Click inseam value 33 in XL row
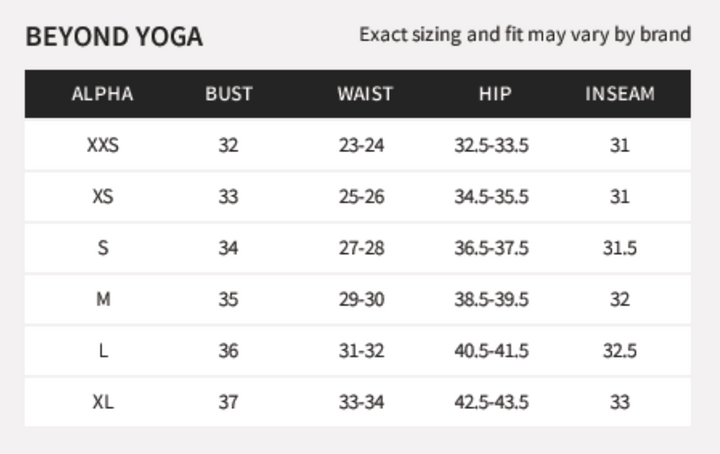The width and height of the screenshot is (720, 454). 620,403
